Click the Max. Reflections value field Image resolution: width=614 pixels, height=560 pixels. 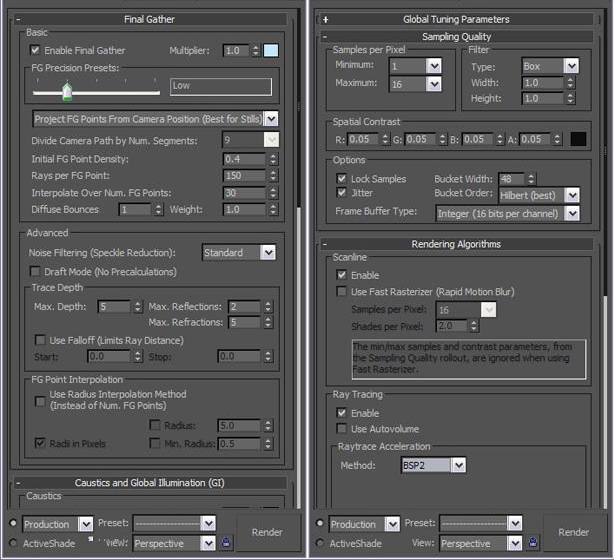[245, 306]
